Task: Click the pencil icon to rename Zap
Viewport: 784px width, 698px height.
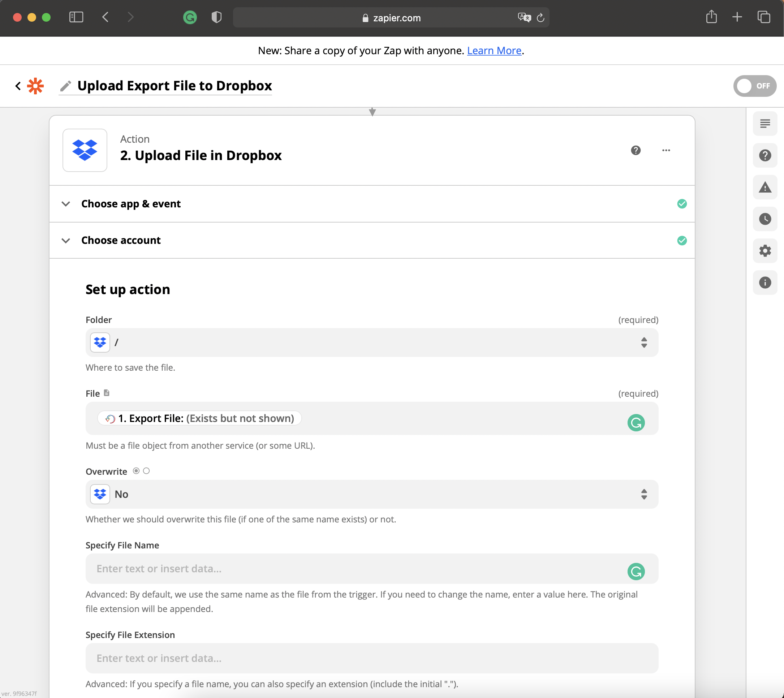Action: [x=66, y=86]
